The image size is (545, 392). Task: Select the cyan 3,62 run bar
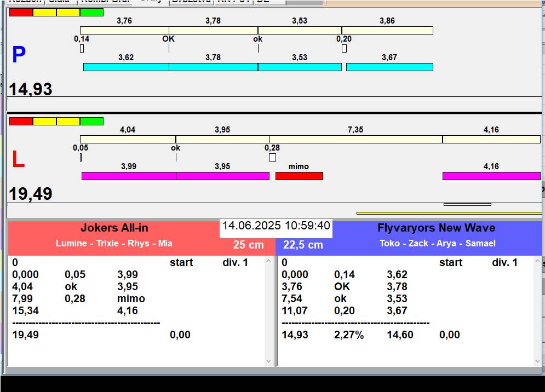point(126,67)
